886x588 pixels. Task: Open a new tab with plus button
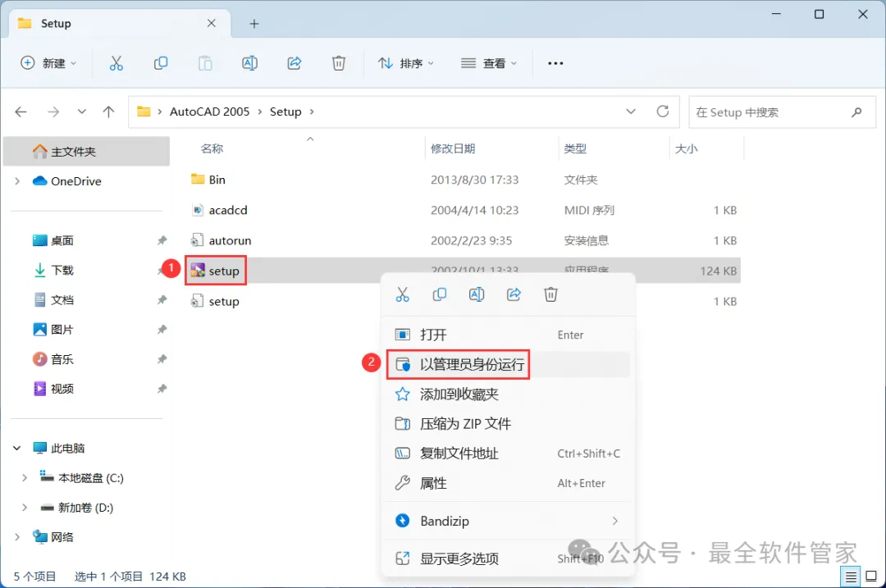[x=254, y=24]
